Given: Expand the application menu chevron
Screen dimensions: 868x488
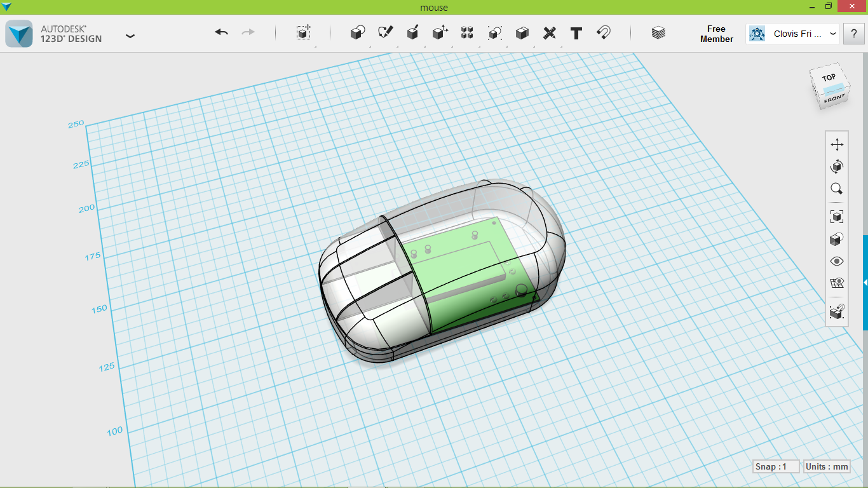Looking at the screenshot, I should click(x=130, y=36).
